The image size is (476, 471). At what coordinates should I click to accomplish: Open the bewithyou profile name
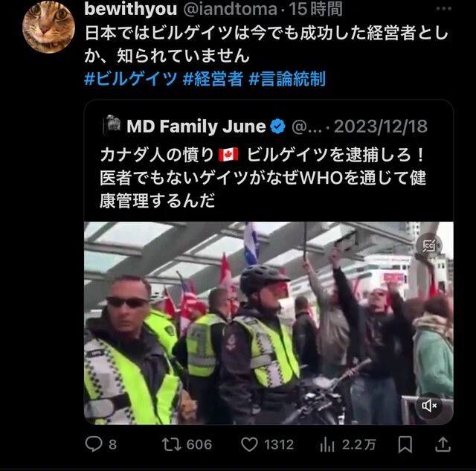131,9
